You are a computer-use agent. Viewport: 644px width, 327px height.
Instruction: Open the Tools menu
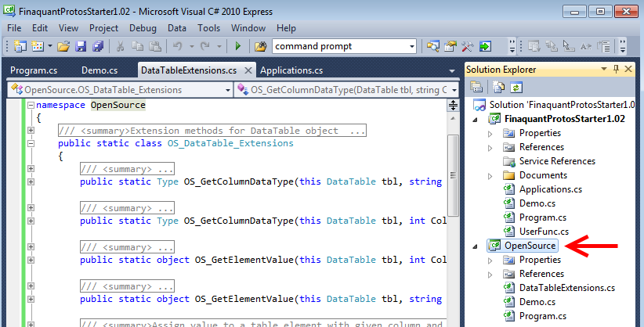208,28
